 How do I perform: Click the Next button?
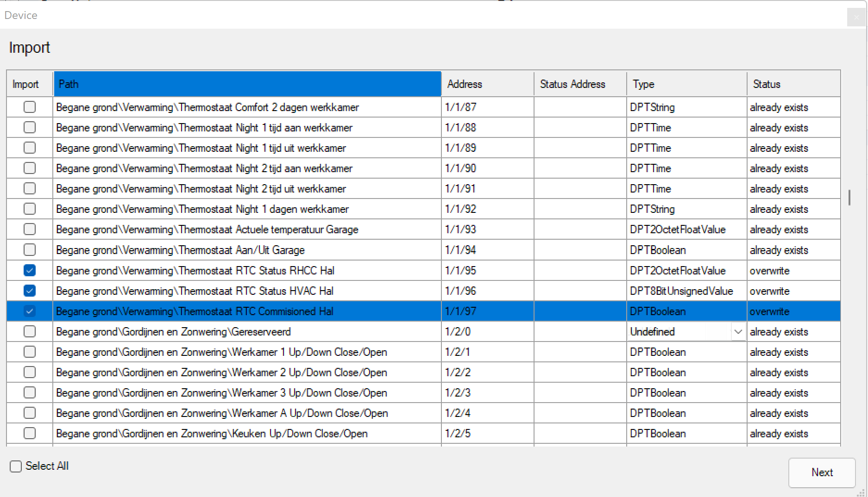coord(821,472)
